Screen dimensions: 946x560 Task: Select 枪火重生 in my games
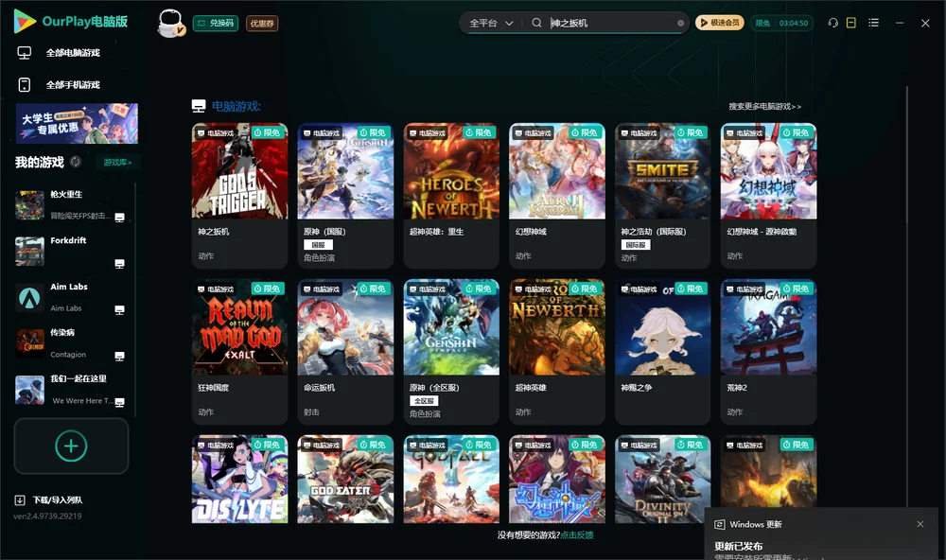pos(71,205)
